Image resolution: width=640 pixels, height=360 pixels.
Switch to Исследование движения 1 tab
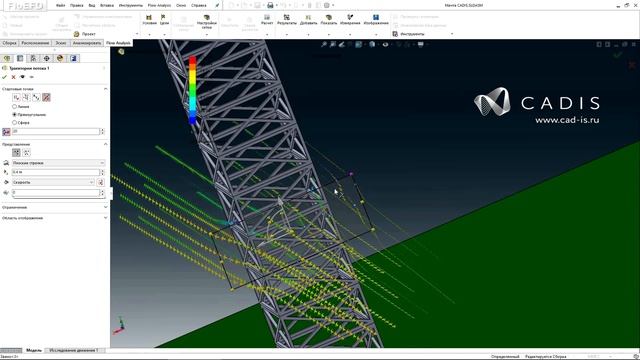point(74,350)
